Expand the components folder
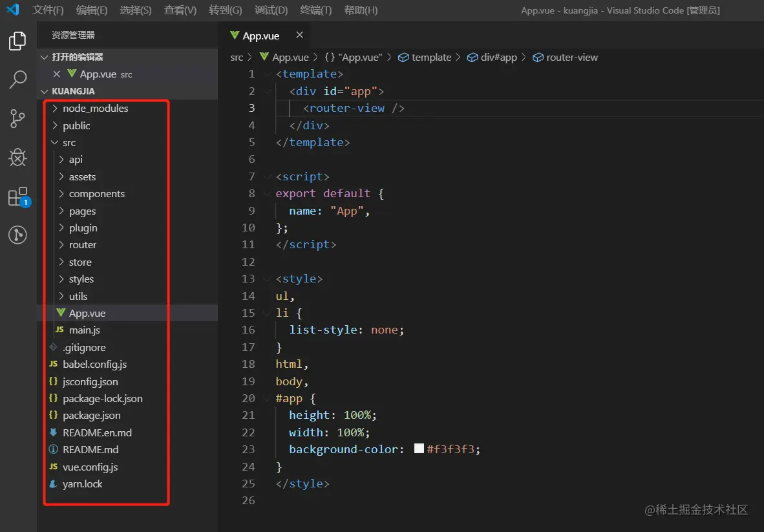The width and height of the screenshot is (764, 532). click(x=61, y=193)
